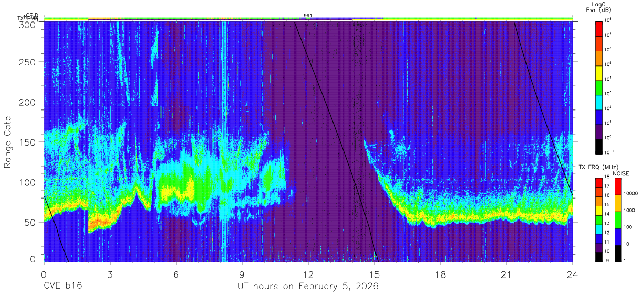
Task: Click the 'NOISE' colorbar title
Action: [621, 173]
